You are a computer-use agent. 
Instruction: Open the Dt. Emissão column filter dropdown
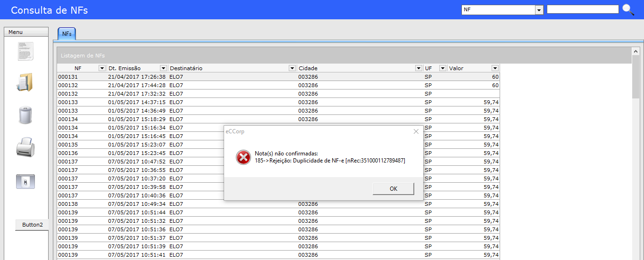tap(163, 68)
